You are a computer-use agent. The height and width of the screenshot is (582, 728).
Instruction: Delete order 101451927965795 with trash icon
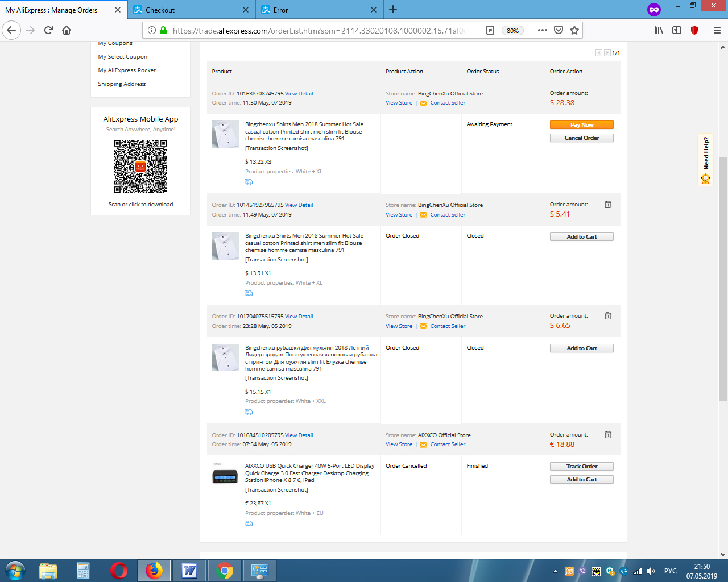pos(607,205)
